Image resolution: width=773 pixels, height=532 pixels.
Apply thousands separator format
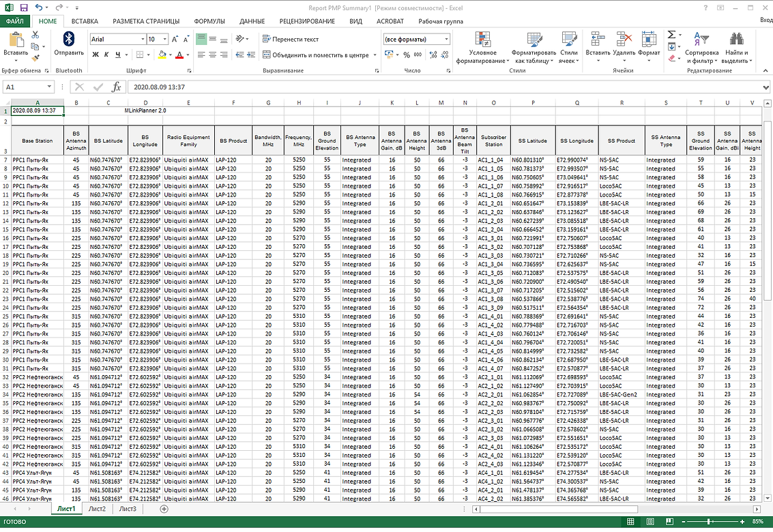coord(418,55)
